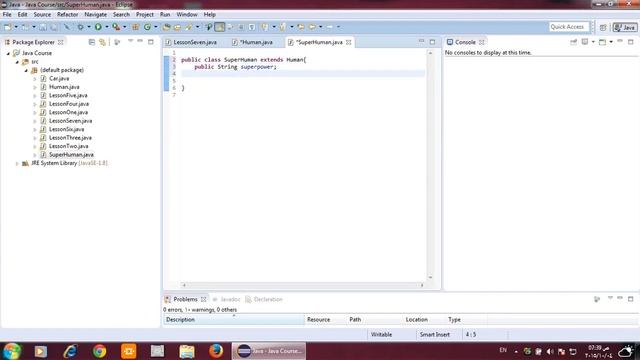Viewport: 640px width, 360px height.
Task: Close the SuperHuman.java editor tab
Action: pos(349,42)
